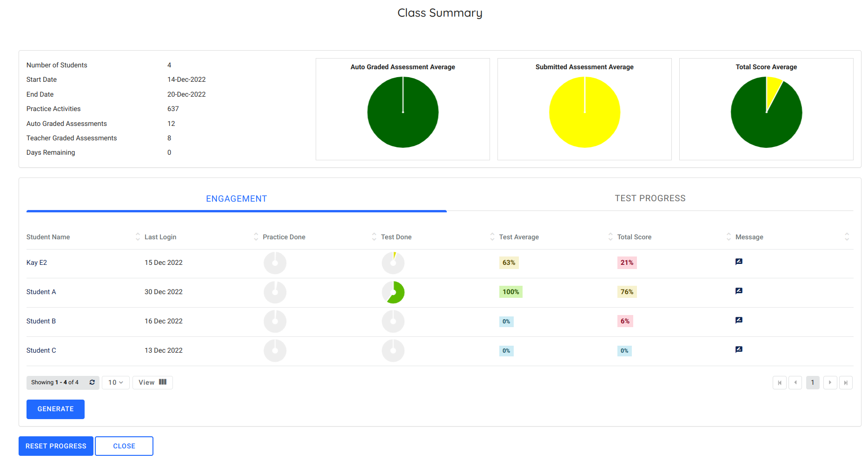Screen dimensions: 868x460
Task: Toggle sorting on the Student Name column
Action: (137, 237)
